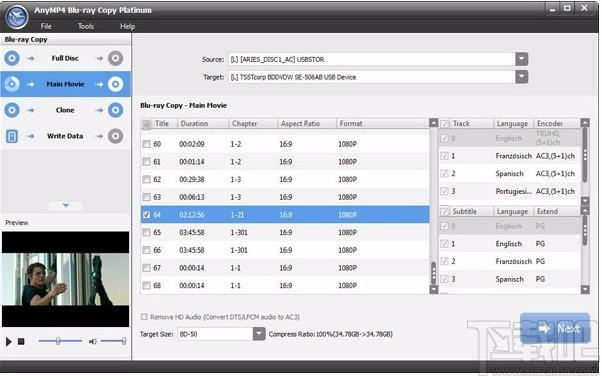Click the Source field showing ARIES_DISC1_AC
Screen dimensions: 602x376
(x=372, y=59)
